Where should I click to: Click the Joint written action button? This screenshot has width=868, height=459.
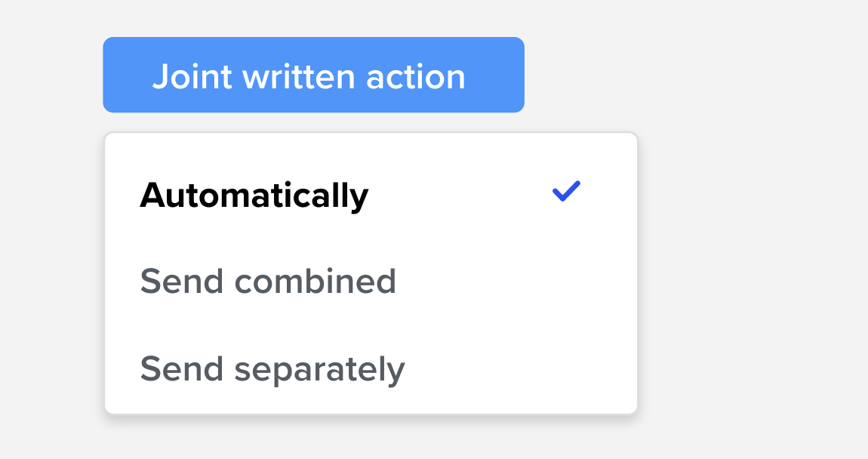click(313, 75)
